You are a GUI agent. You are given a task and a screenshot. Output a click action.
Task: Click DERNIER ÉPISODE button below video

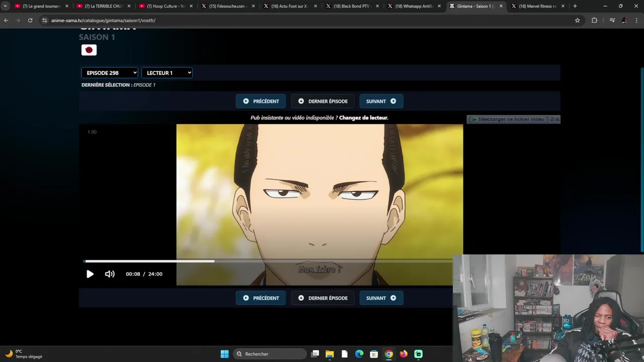click(x=323, y=298)
